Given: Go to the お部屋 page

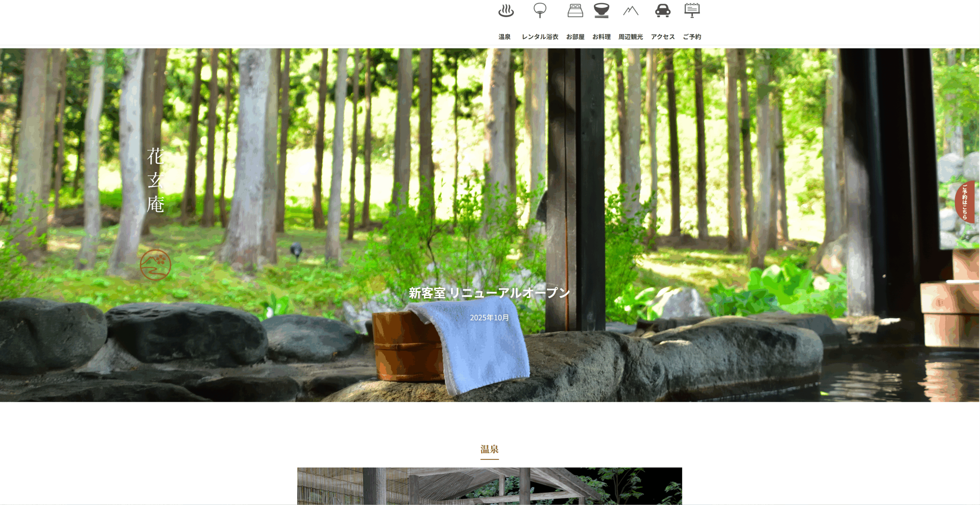Looking at the screenshot, I should 575,37.
